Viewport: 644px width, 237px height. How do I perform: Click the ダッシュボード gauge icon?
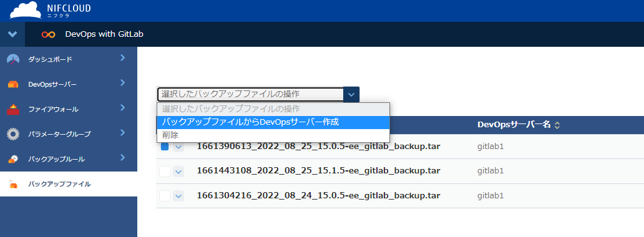tap(13, 59)
